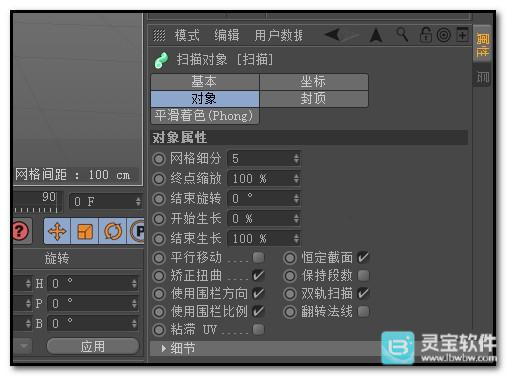Select the Rotate tool icon

[113, 231]
